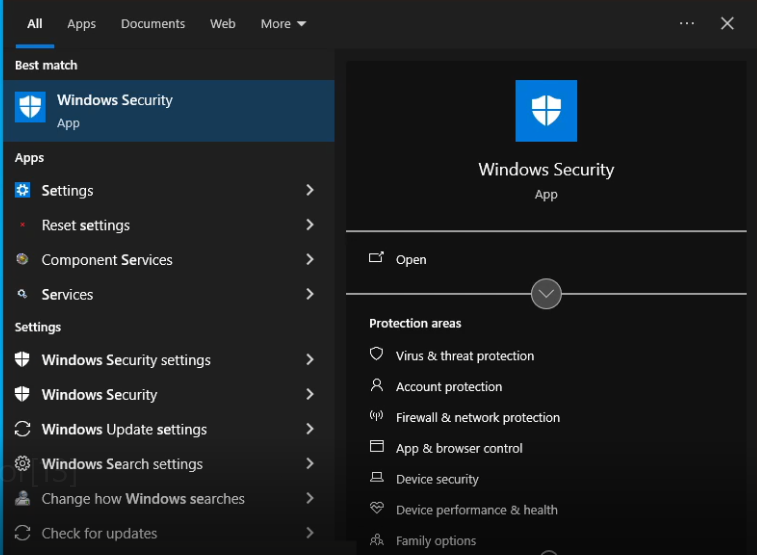Click the Reset settings red icon

[22, 225]
